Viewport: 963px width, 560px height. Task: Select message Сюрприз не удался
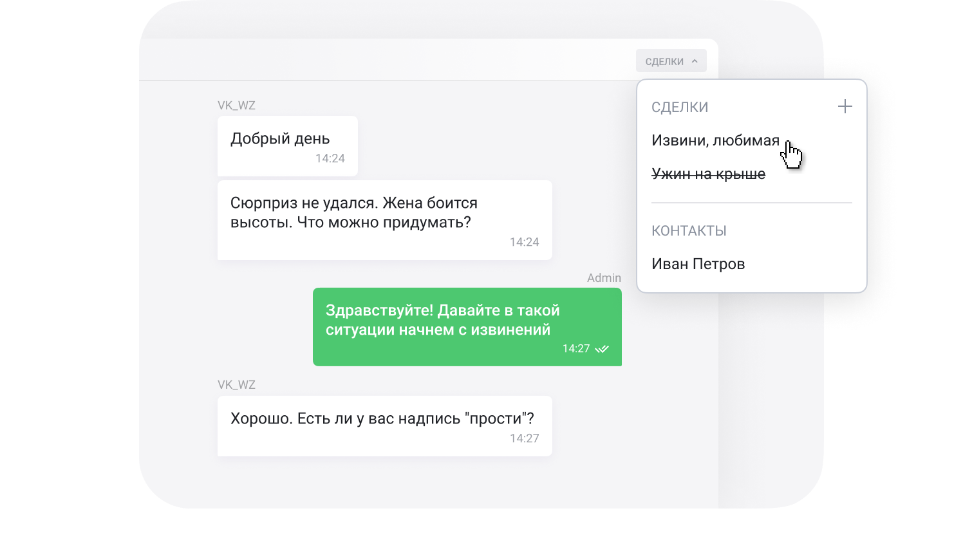pyautogui.click(x=384, y=220)
